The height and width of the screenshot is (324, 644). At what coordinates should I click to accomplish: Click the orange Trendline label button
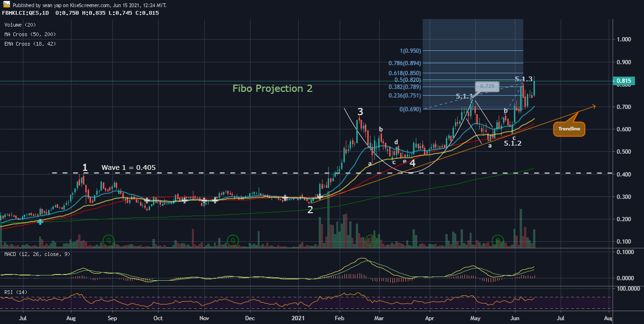[x=569, y=128]
